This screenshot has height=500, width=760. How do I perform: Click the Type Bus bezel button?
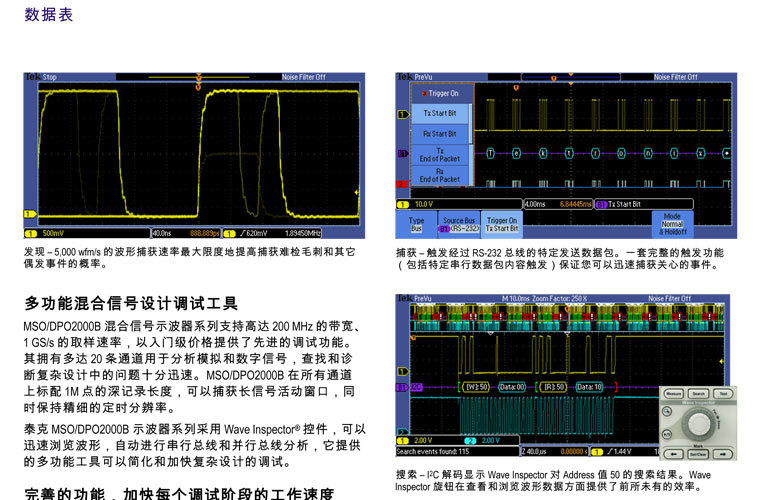[x=416, y=224]
